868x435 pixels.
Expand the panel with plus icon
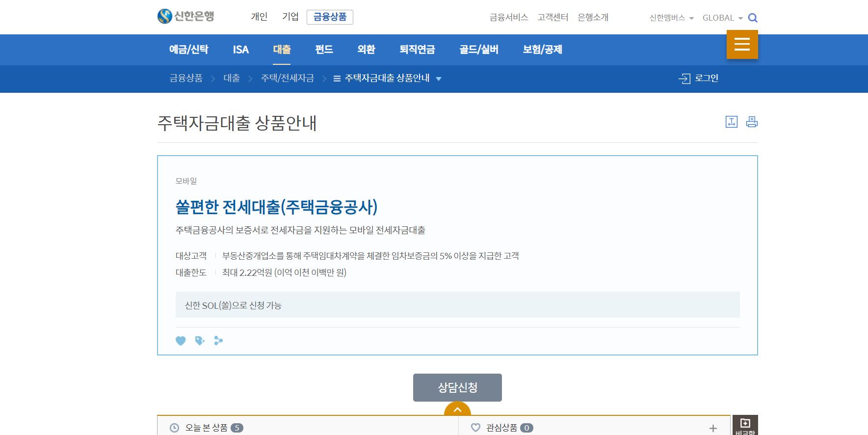click(713, 428)
